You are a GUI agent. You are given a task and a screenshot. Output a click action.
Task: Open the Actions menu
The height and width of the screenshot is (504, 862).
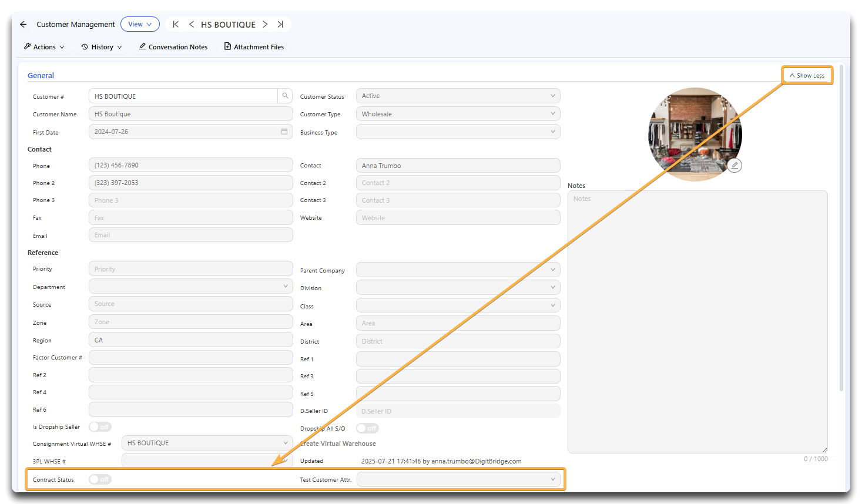(44, 47)
